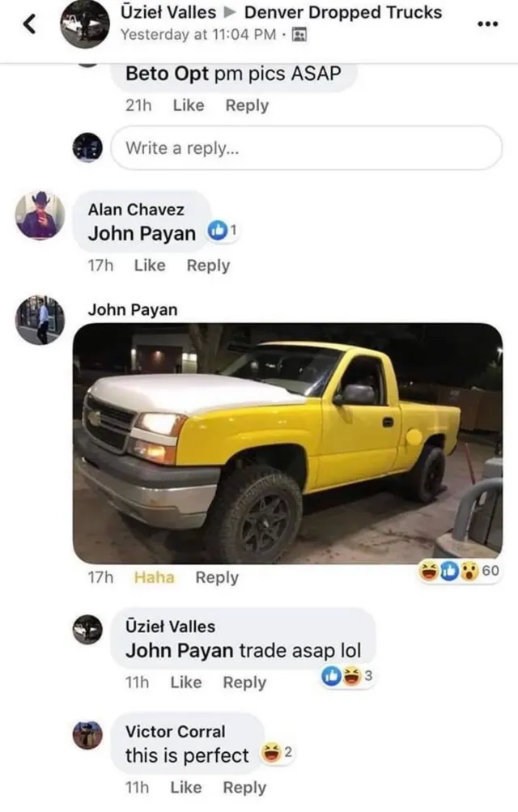Screen dimensions: 518x812
Task: Click into the 'Write a reply...' field
Action: tap(307, 148)
